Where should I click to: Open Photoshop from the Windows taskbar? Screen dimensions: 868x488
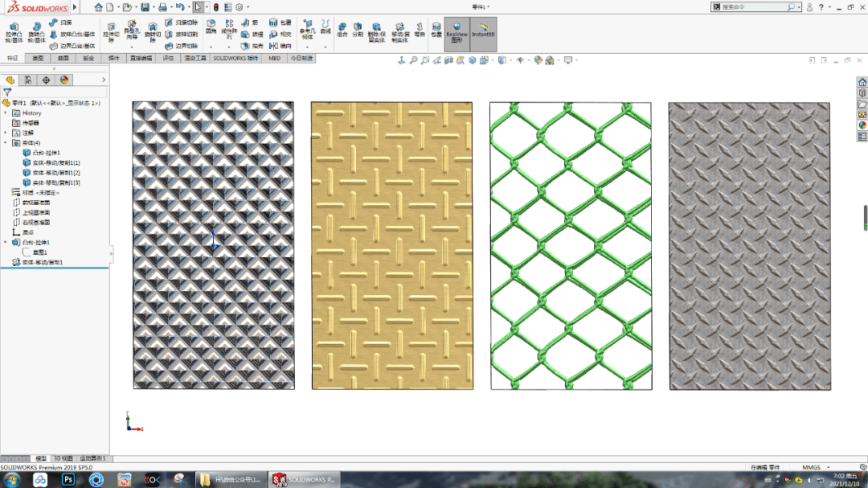point(68,479)
